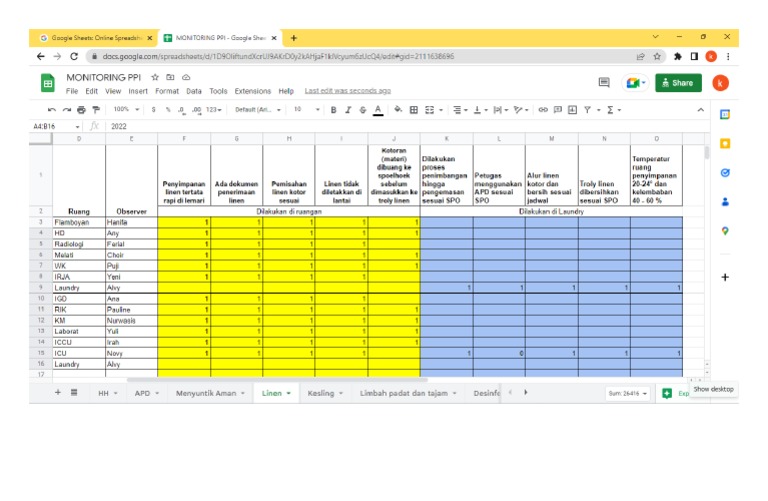Open more number formats 123 dropdown
The width and height of the screenshot is (768, 501).
[214, 110]
